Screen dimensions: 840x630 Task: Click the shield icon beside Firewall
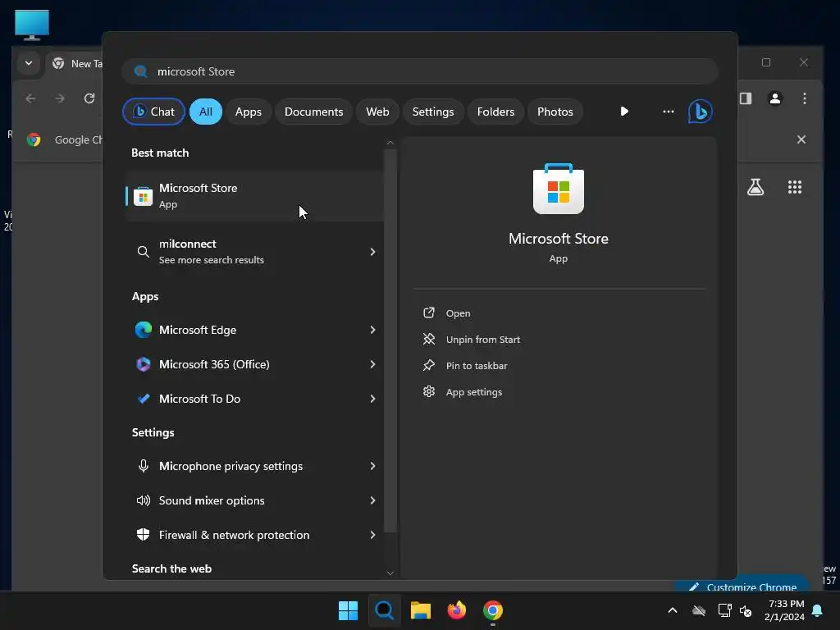143,535
